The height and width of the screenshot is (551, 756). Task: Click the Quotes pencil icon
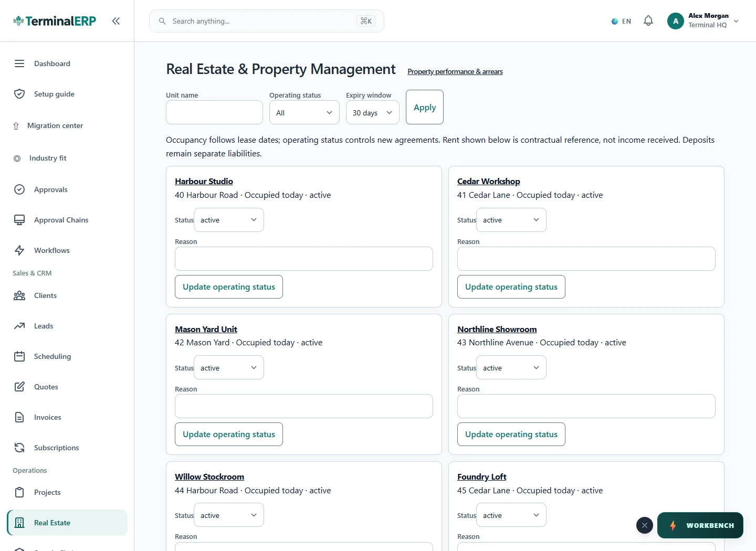(19, 387)
